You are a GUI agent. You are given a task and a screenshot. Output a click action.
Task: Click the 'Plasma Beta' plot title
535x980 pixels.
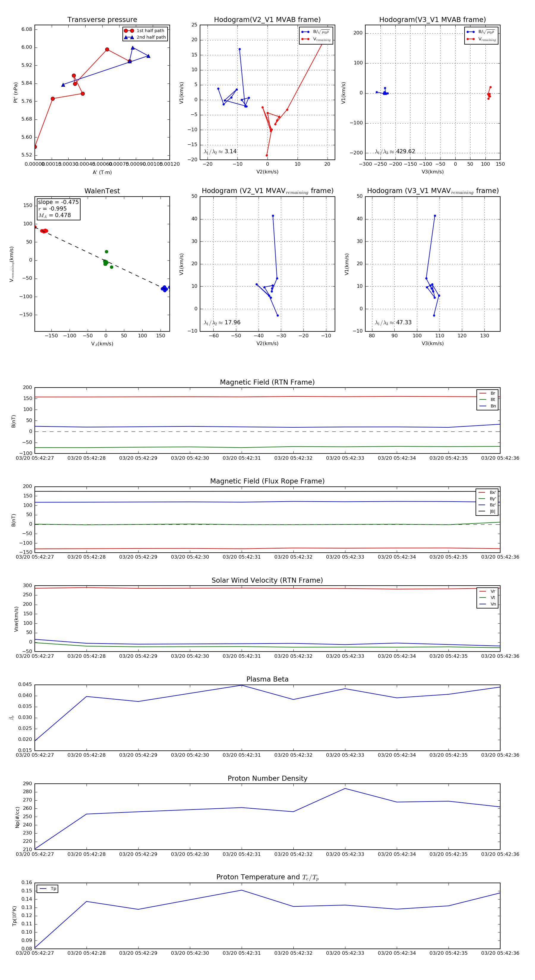pos(267,679)
